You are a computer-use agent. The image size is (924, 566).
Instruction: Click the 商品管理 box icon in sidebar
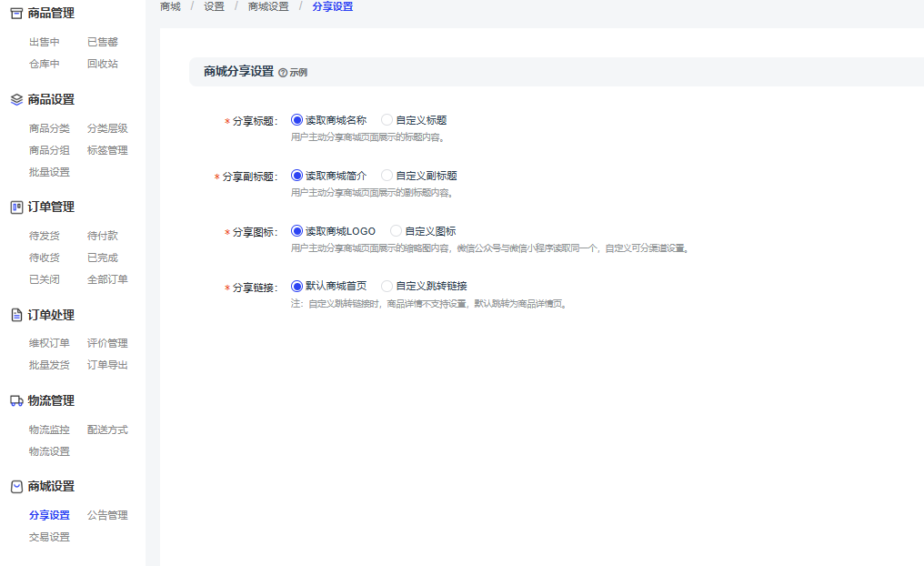(16, 13)
